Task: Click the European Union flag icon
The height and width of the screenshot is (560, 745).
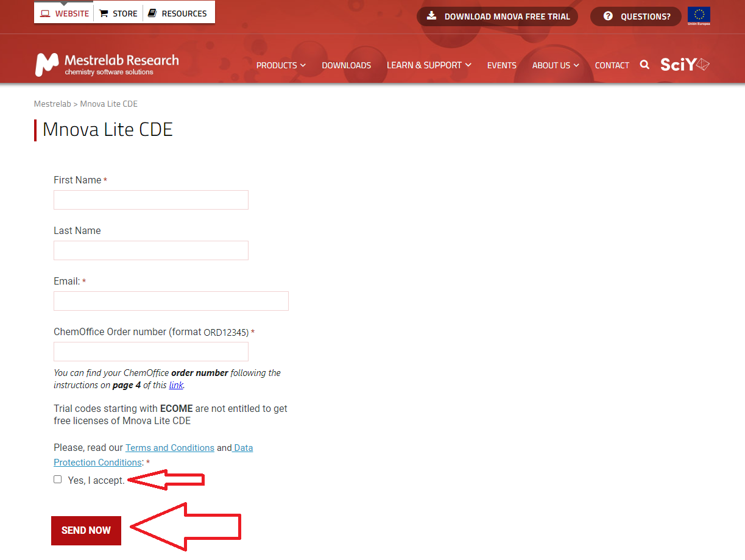Action: (x=699, y=16)
